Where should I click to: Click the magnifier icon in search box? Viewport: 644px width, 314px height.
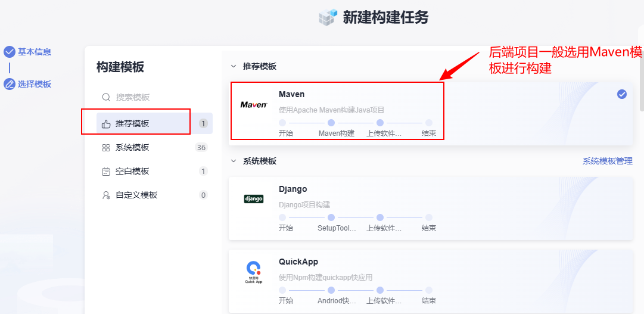106,97
